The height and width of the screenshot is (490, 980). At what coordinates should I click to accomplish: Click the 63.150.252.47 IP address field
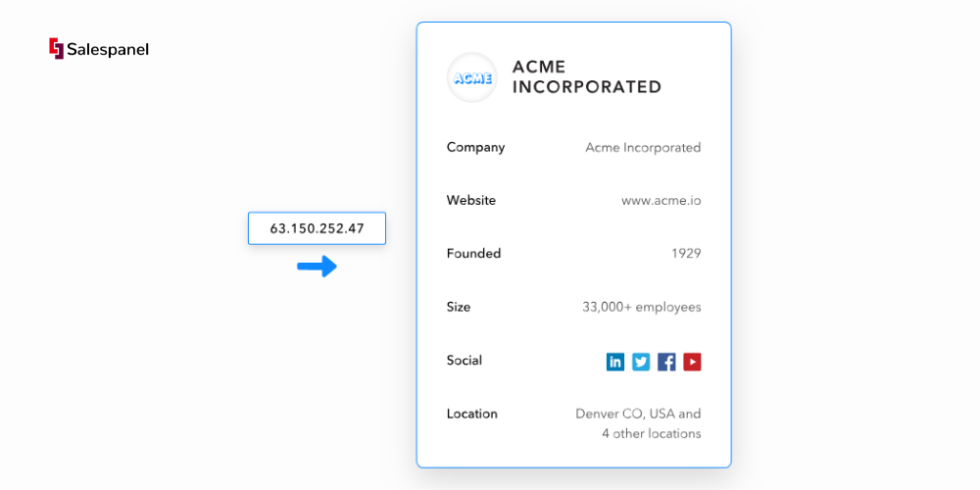(317, 228)
